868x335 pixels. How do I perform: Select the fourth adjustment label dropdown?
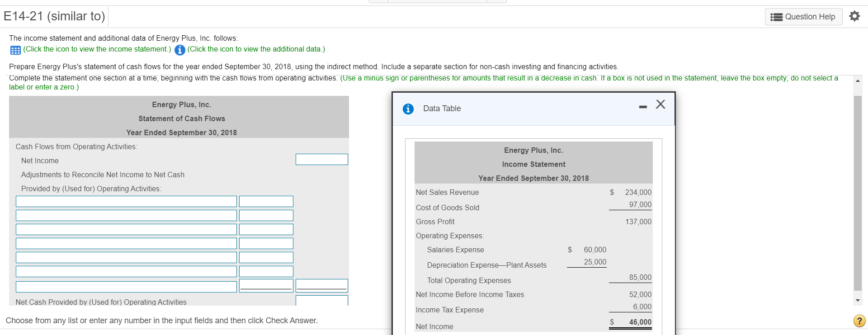126,244
